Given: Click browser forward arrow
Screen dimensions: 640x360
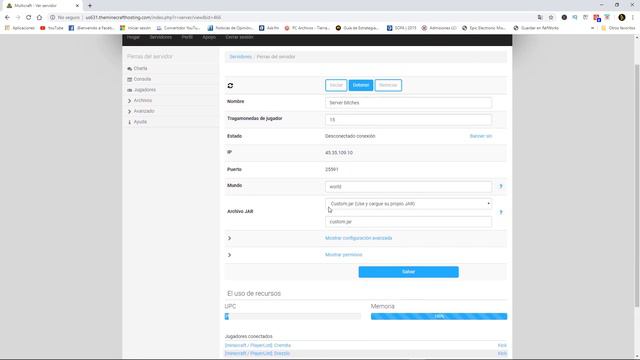Looking at the screenshot, I should 18,18.
